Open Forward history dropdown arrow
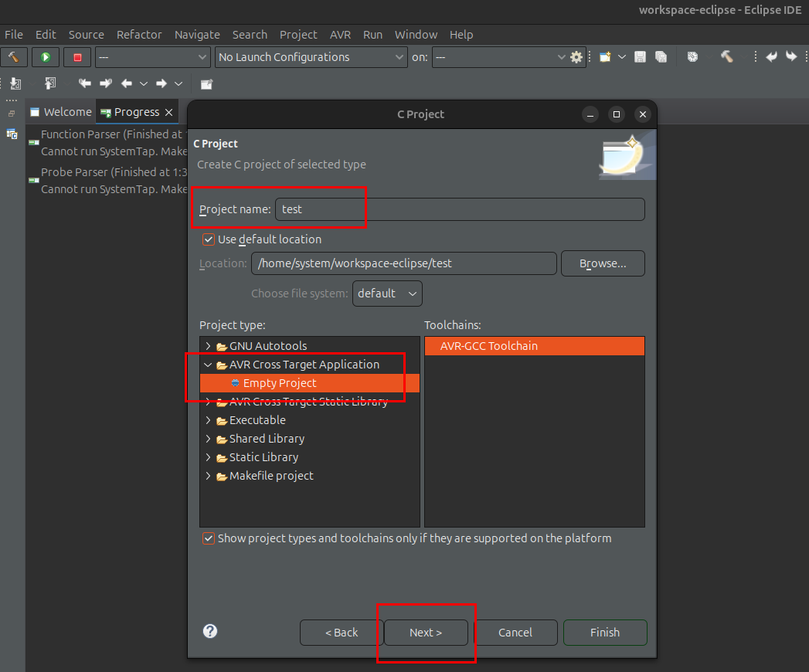This screenshot has height=672, width=809. click(178, 83)
